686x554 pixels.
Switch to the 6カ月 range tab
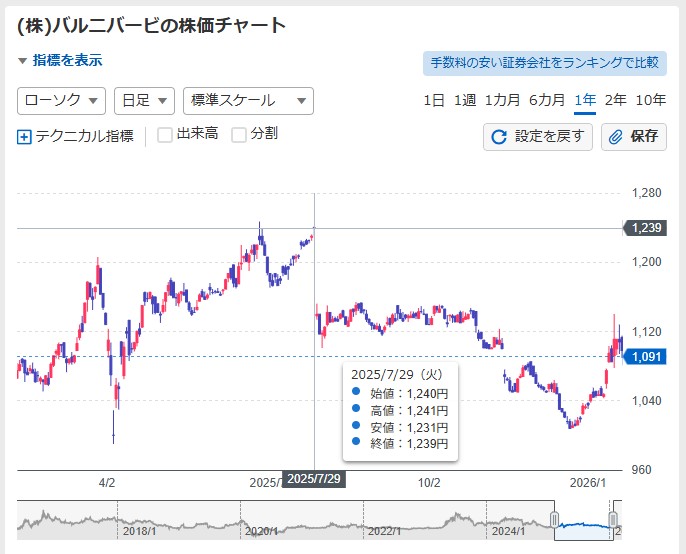coord(547,100)
